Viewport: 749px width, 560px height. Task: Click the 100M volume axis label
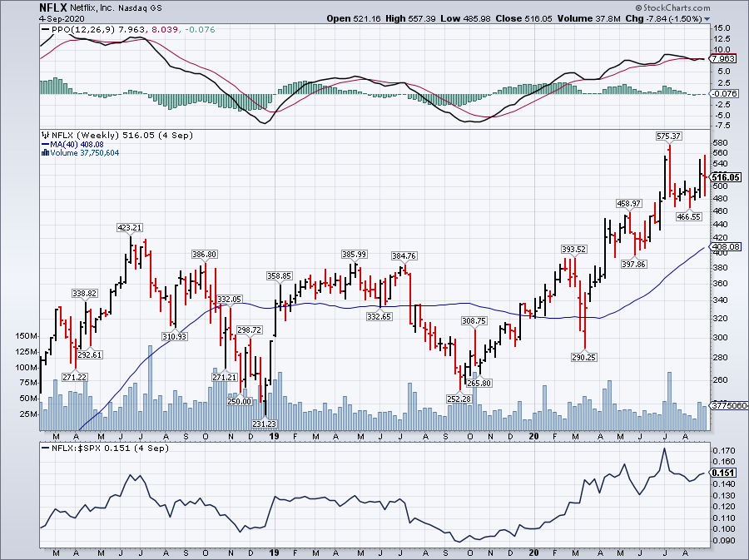[x=27, y=368]
